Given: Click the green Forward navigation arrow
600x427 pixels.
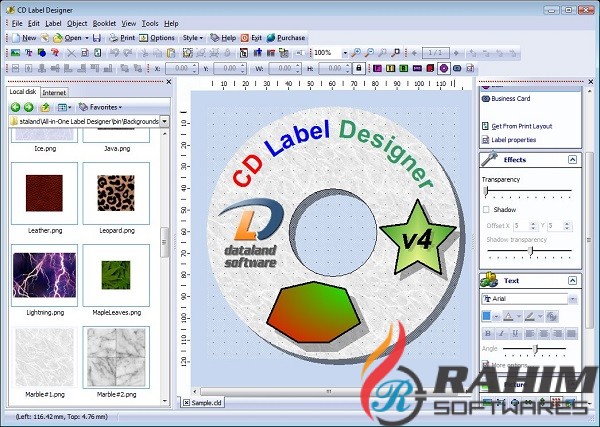Looking at the screenshot, I should pos(29,108).
